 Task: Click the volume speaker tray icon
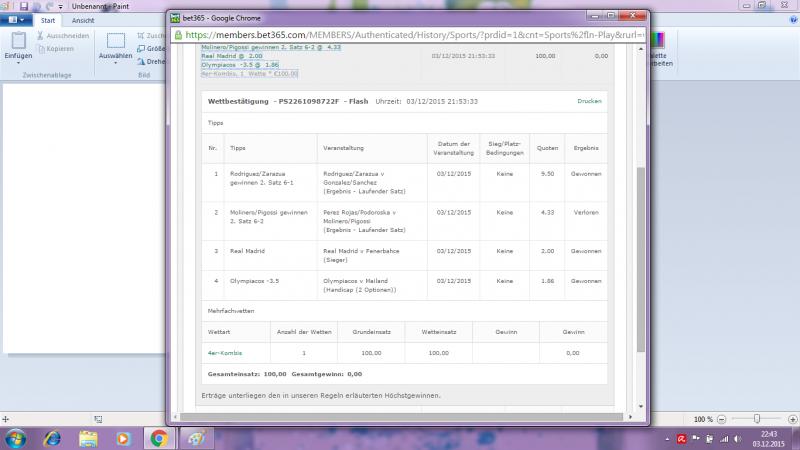[x=738, y=439]
